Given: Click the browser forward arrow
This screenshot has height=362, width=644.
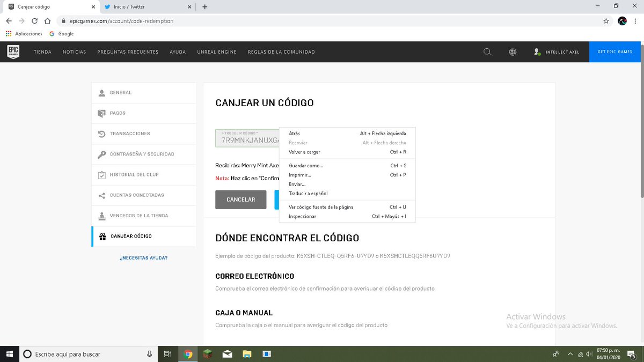Looking at the screenshot, I should click(21, 21).
